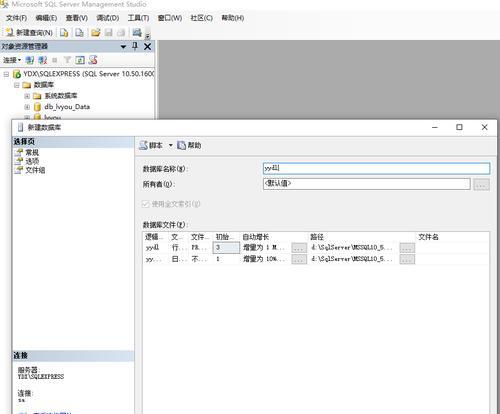Open the 文件(F) menu

[x=16, y=18]
